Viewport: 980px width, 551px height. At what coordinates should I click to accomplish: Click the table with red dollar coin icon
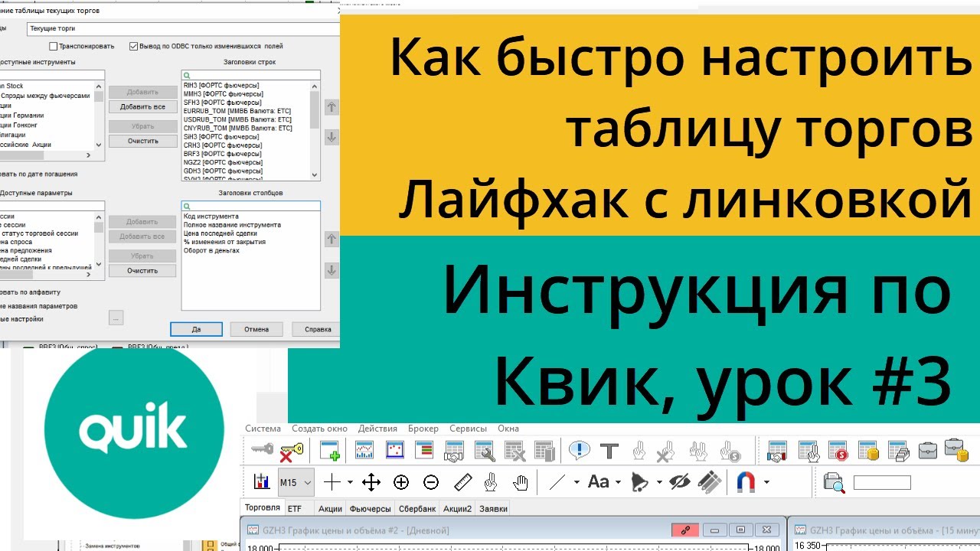point(838,451)
